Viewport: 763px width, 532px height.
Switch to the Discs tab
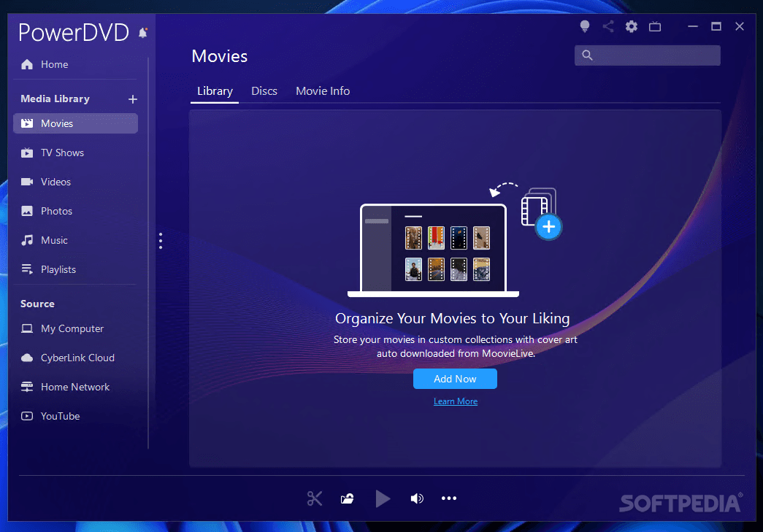click(264, 91)
